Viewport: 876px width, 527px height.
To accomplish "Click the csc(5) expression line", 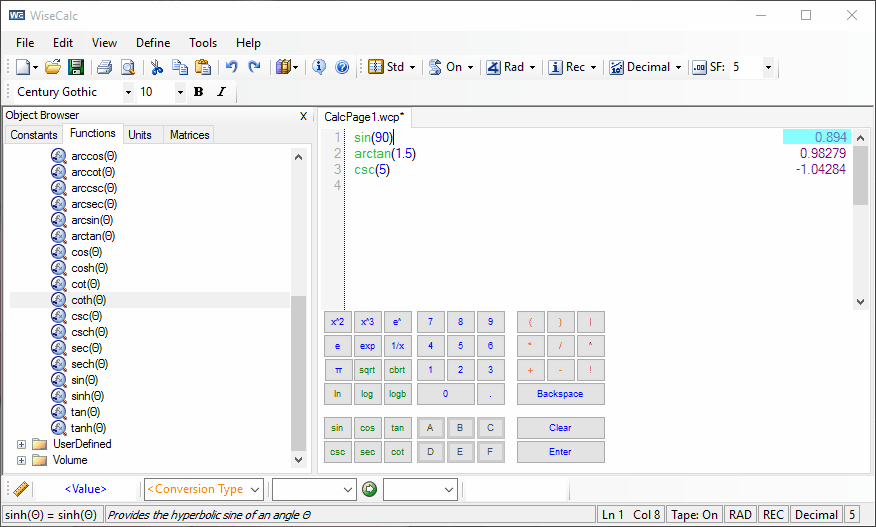I will pos(372,169).
